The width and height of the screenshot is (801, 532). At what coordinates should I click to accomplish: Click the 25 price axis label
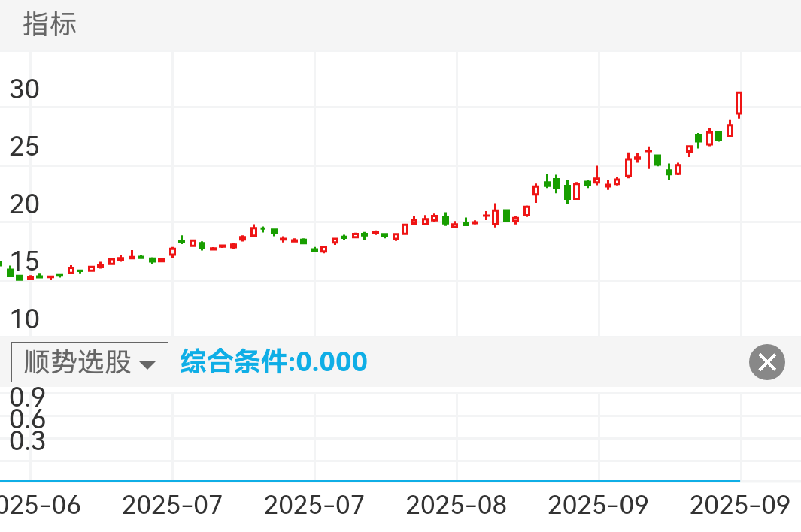[24, 147]
